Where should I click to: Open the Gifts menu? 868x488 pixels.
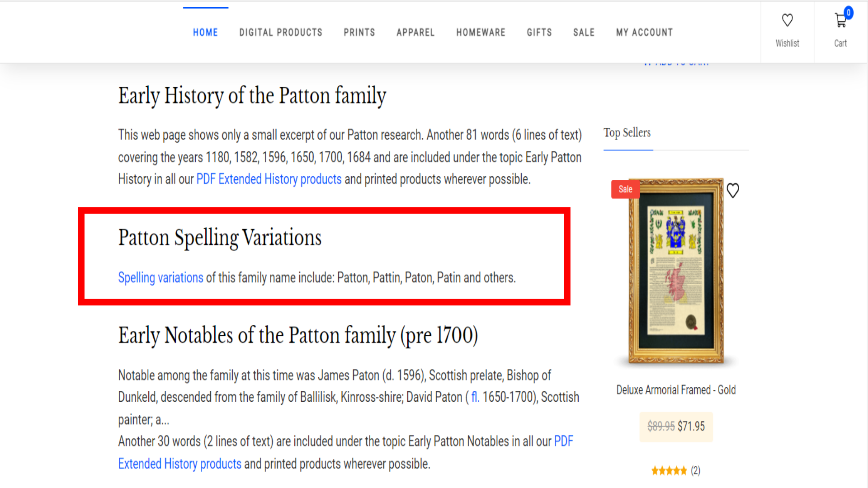click(539, 33)
